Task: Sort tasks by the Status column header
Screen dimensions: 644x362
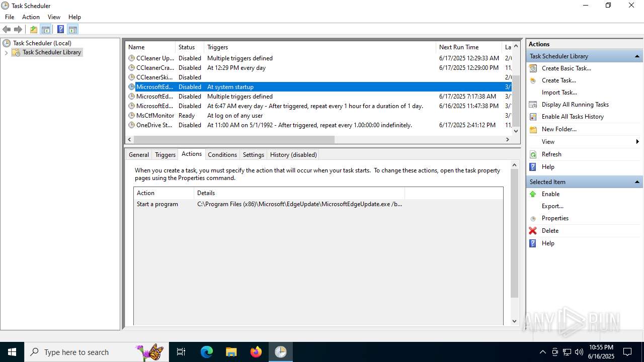Action: point(190,47)
